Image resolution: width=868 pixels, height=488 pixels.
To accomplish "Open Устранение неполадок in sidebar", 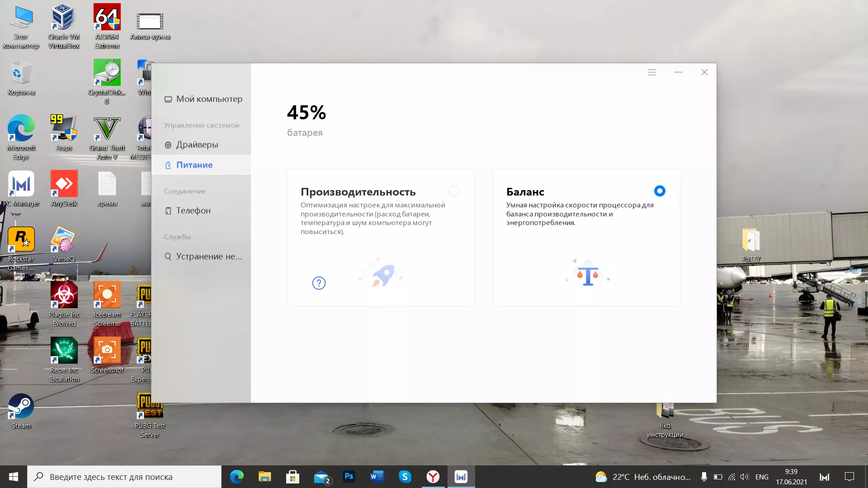I will (208, 257).
